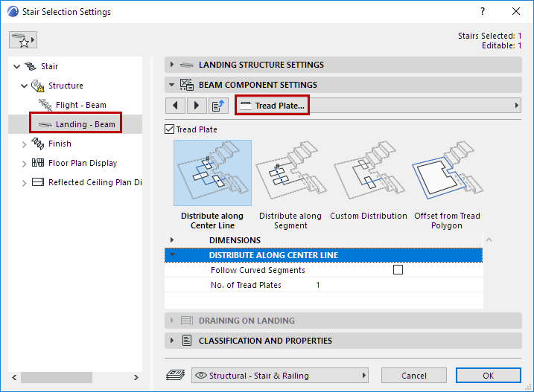This screenshot has height=392, width=534.
Task: Expand the Dimensions section
Action: [172, 240]
